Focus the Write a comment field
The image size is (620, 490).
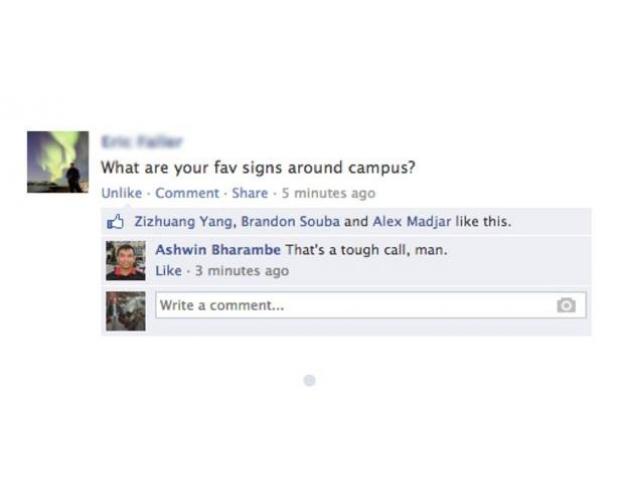click(x=371, y=305)
